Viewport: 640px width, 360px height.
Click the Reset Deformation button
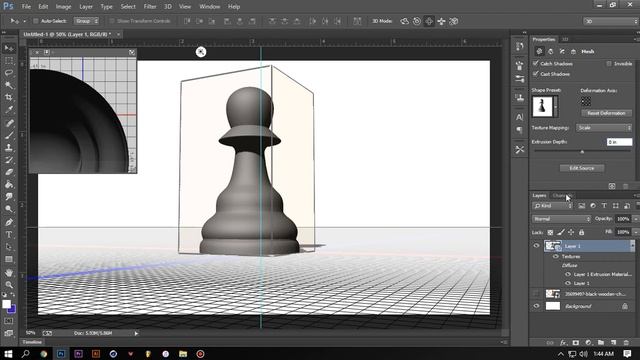tap(606, 113)
